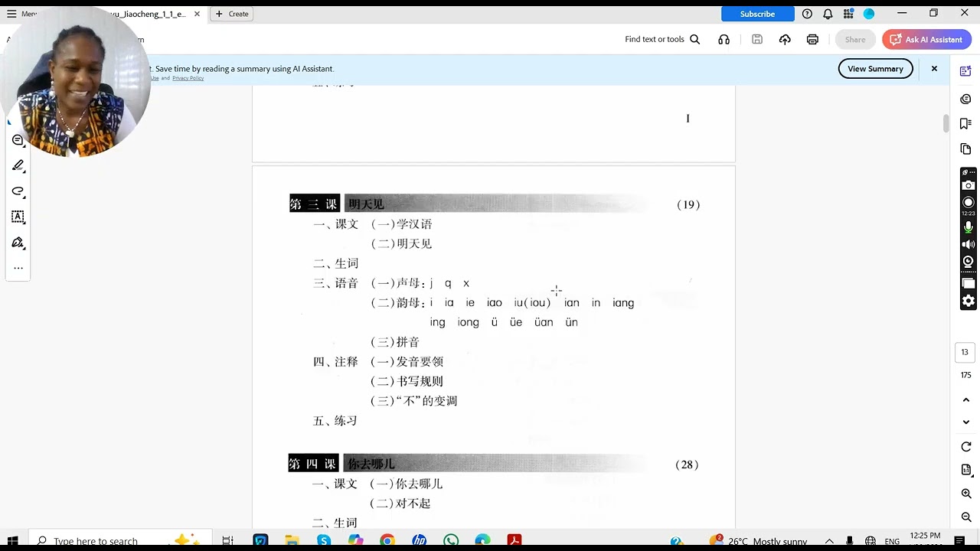Open the Acrobat hamburger menu
Screen dimensions: 980x551
pos(11,14)
